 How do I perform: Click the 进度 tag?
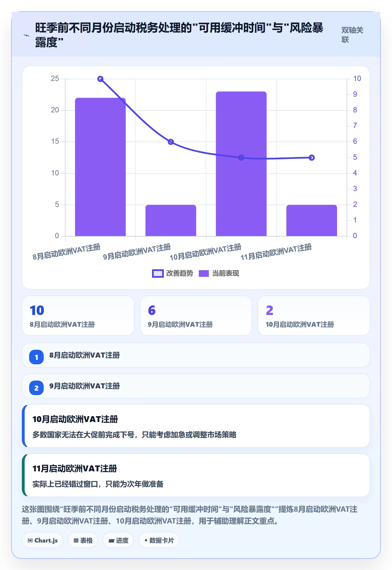click(x=118, y=540)
